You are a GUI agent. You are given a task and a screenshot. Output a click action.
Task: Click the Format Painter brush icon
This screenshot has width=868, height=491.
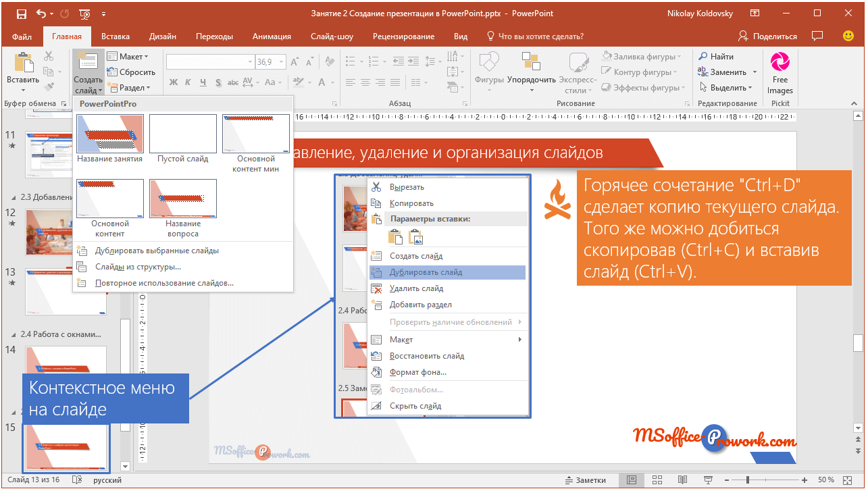(x=49, y=87)
